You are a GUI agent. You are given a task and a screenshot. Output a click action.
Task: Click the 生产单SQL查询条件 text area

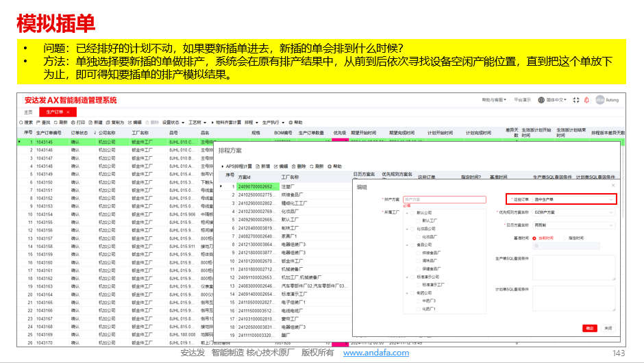[x=573, y=268]
